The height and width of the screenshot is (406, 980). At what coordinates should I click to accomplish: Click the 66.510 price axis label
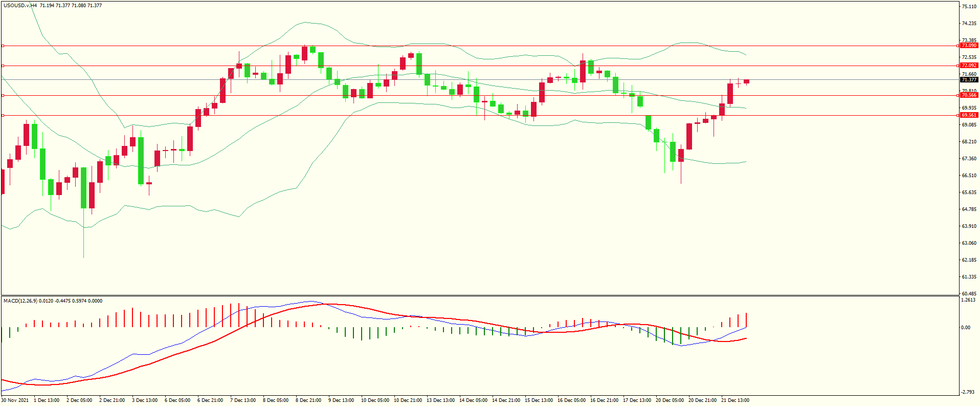969,176
